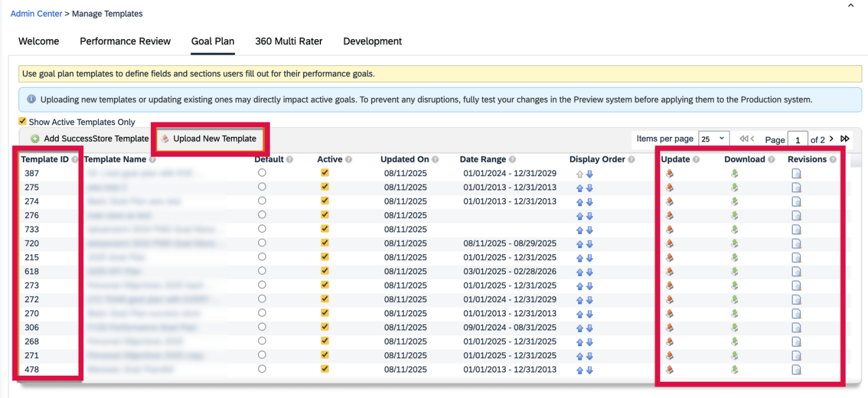Viewport: 868px width, 398px height.
Task: Move template 215 down in display order
Action: click(590, 257)
